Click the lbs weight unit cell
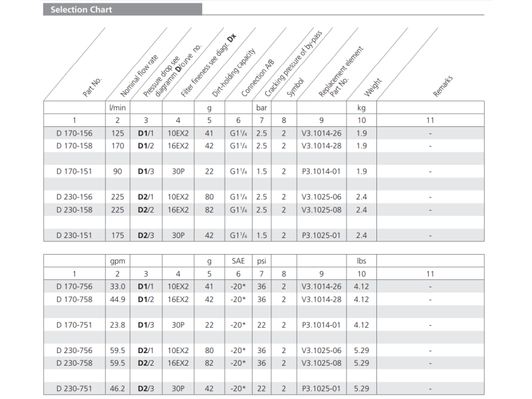 [x=361, y=261]
